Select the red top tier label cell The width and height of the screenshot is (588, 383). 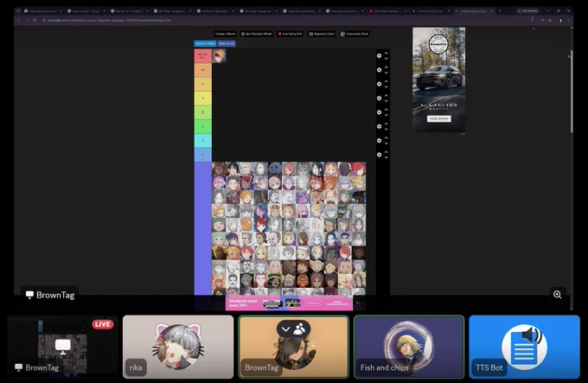(202, 56)
